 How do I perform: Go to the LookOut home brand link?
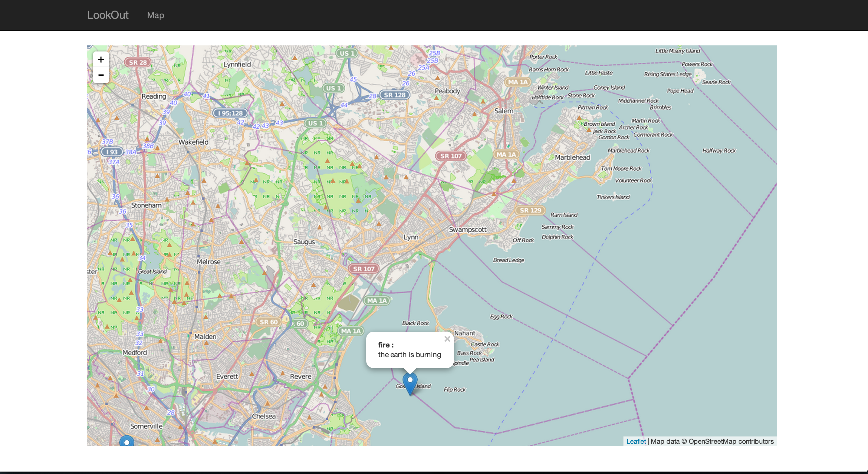tap(108, 15)
